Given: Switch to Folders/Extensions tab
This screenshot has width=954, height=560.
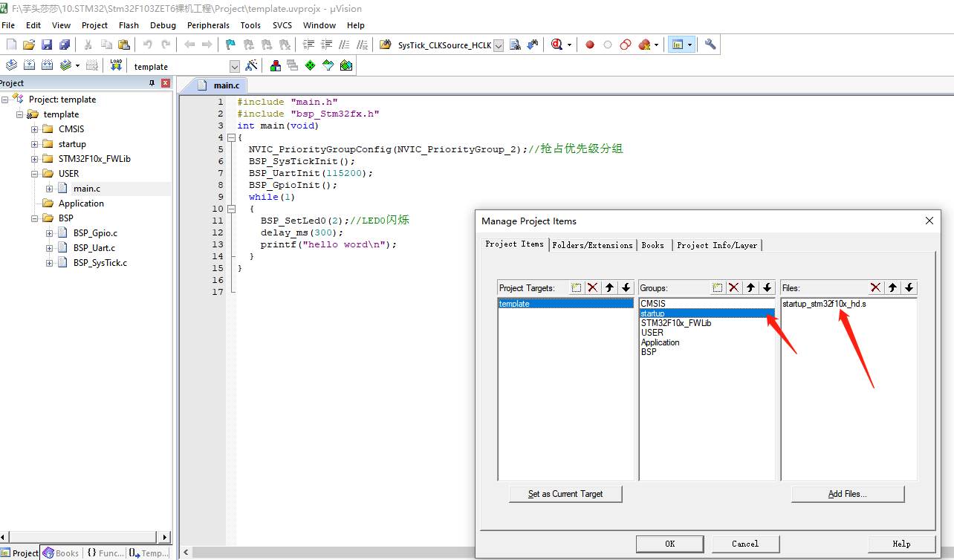Looking at the screenshot, I should point(592,245).
